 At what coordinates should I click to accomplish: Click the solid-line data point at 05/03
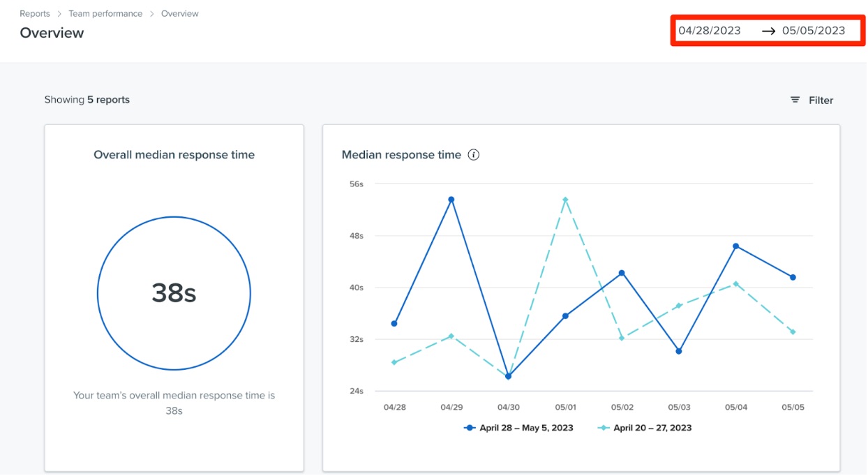click(x=679, y=351)
